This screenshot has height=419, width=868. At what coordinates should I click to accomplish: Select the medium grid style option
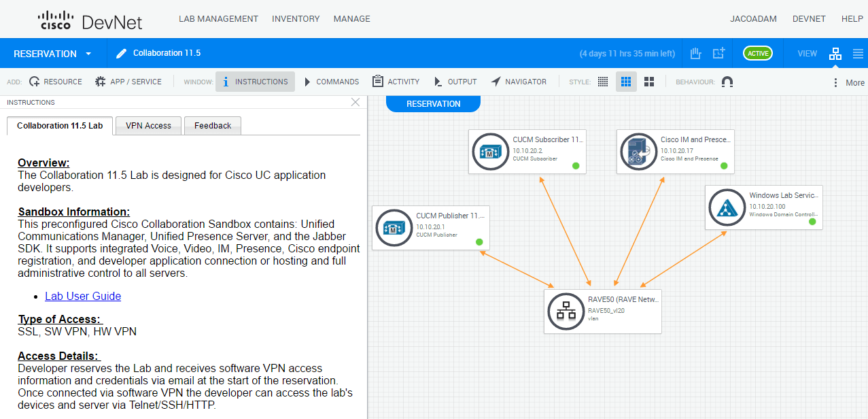[625, 81]
